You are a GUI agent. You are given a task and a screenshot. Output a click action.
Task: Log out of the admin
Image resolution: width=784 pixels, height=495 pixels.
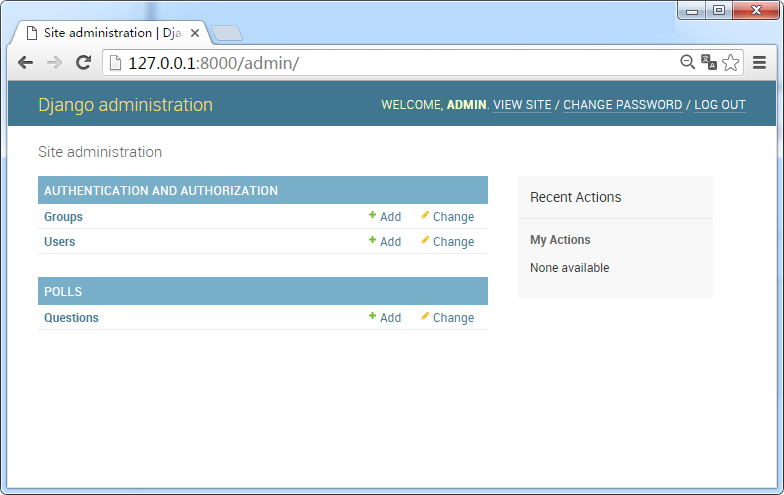click(720, 105)
